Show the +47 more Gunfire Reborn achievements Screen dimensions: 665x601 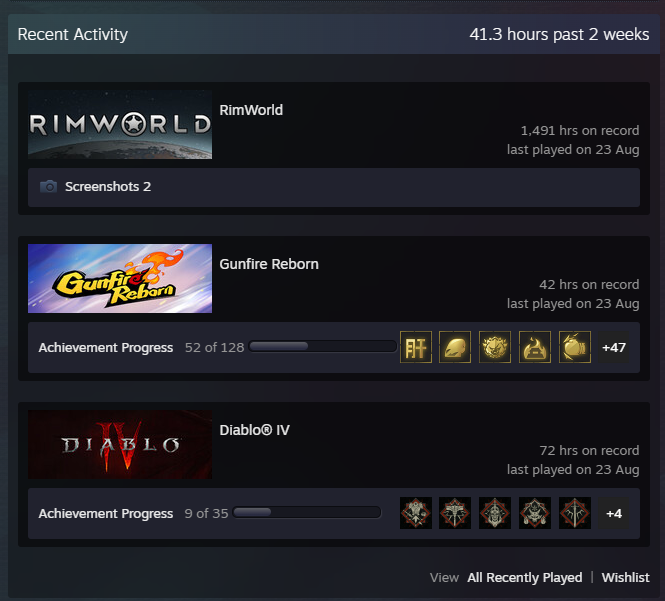tap(614, 347)
